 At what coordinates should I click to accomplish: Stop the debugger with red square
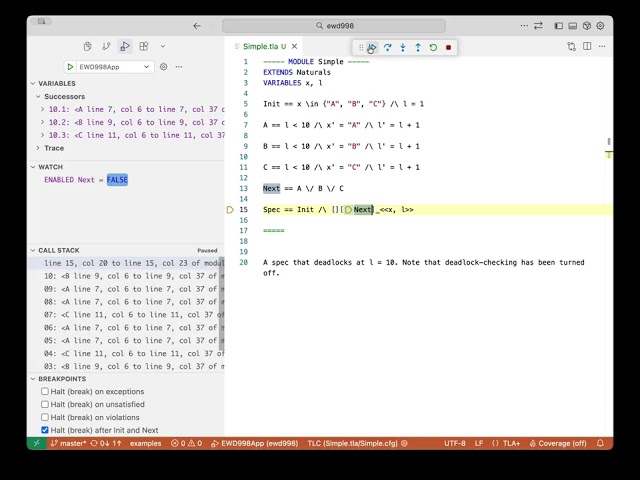[x=448, y=47]
